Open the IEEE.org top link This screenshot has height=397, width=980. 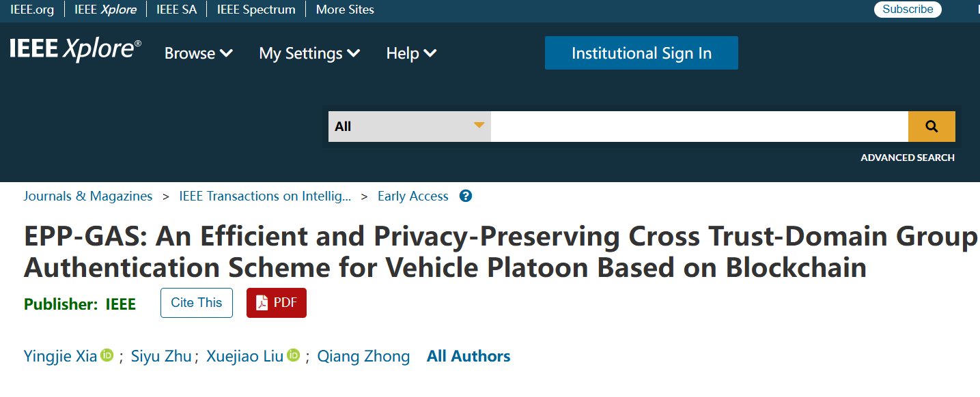(x=32, y=10)
